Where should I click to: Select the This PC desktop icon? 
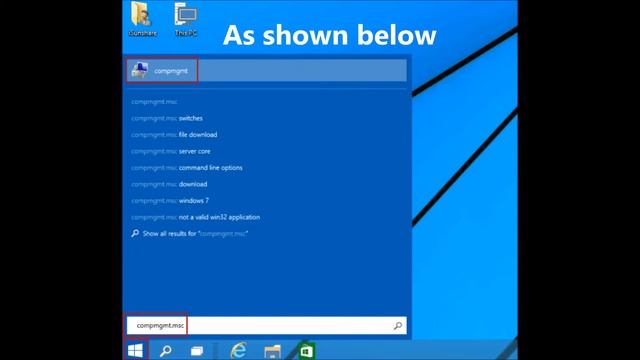(186, 19)
